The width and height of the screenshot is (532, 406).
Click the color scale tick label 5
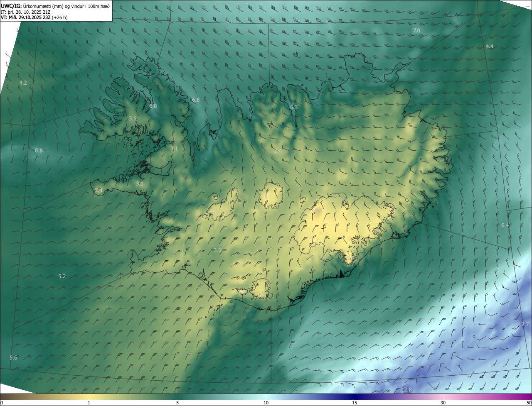177,403
